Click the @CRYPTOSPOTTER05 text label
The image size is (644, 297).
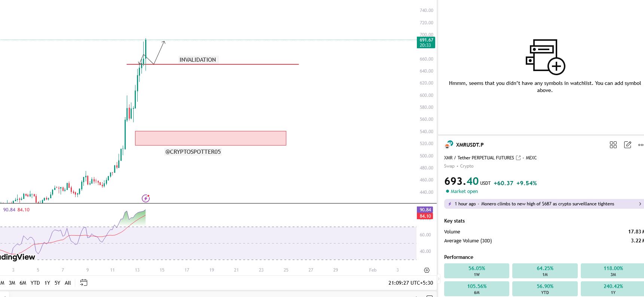click(193, 152)
